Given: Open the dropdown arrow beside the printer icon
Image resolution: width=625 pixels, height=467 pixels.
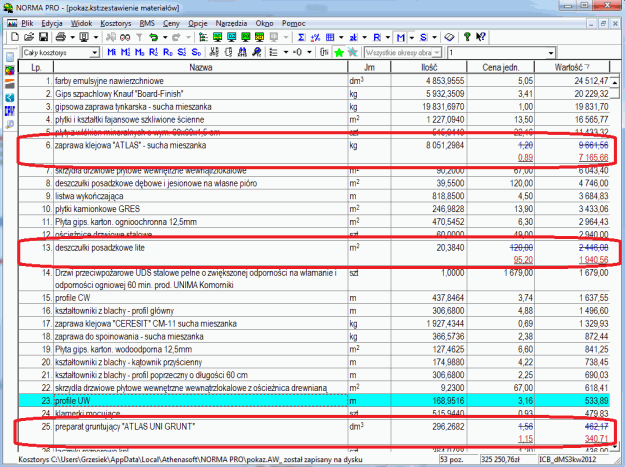Looking at the screenshot, I should click(72, 36).
